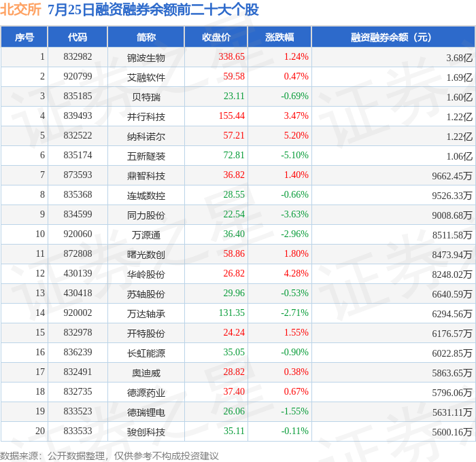Click balance value 9662.45万
This screenshot has height=462, width=476.
click(x=452, y=176)
